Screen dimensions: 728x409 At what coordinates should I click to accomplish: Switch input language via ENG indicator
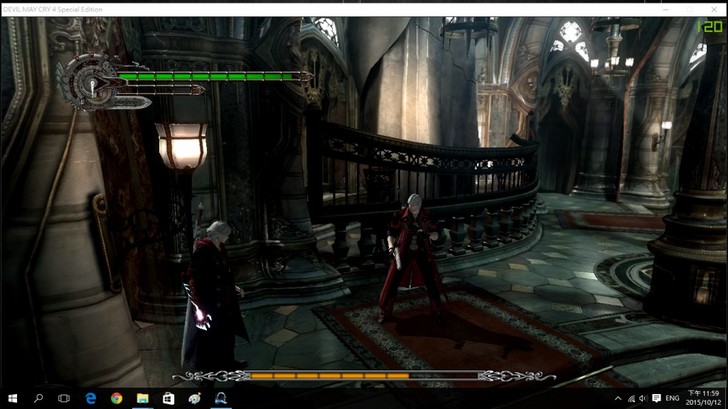coord(672,398)
